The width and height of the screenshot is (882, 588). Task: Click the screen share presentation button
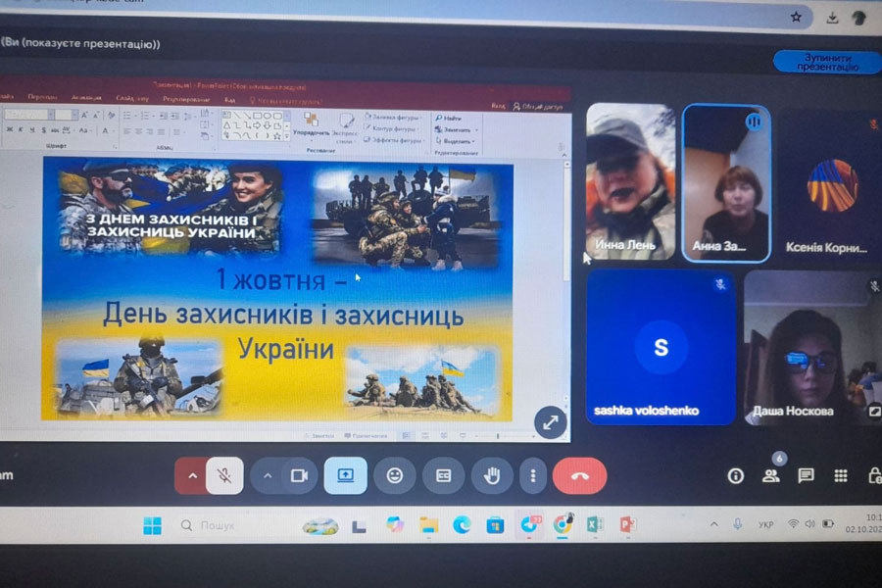(x=345, y=476)
